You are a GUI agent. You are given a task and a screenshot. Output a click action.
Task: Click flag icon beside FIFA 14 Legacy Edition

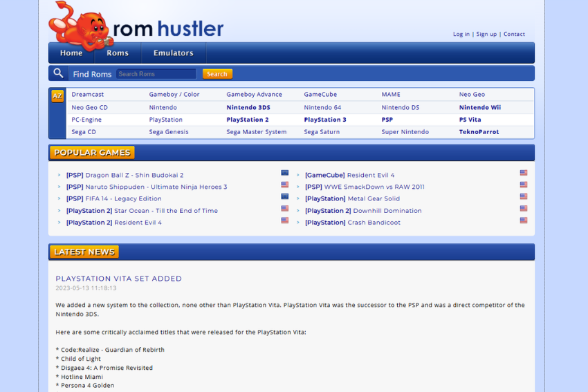coord(285,196)
